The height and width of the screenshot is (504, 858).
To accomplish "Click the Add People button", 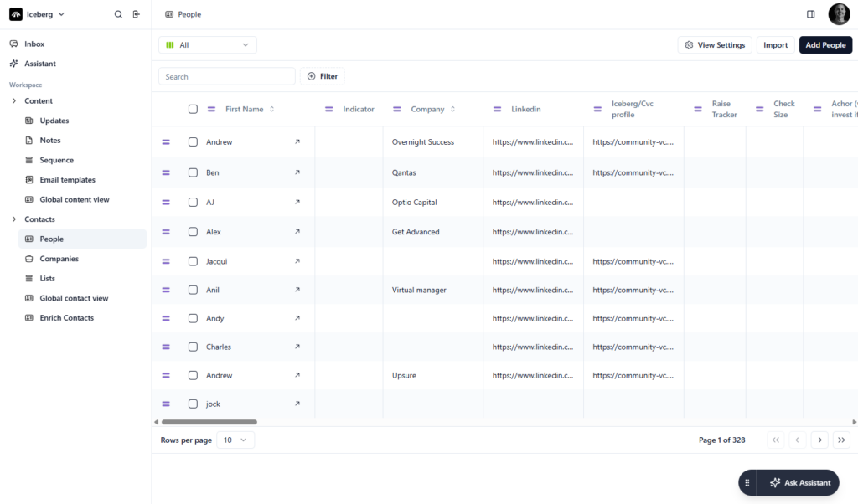I will click(824, 45).
